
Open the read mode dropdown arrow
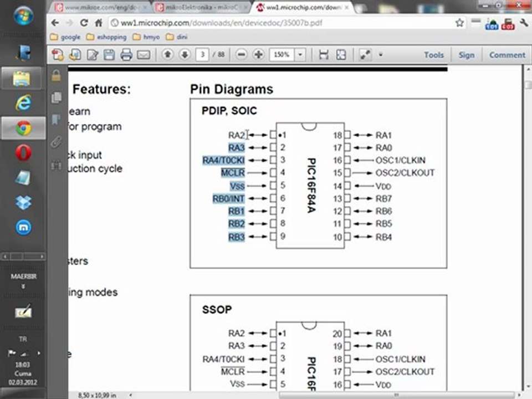[381, 55]
